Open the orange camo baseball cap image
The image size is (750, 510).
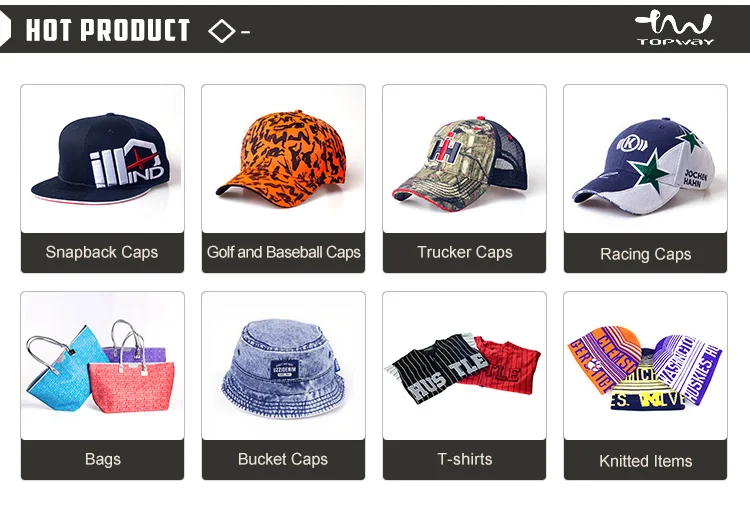tap(283, 159)
